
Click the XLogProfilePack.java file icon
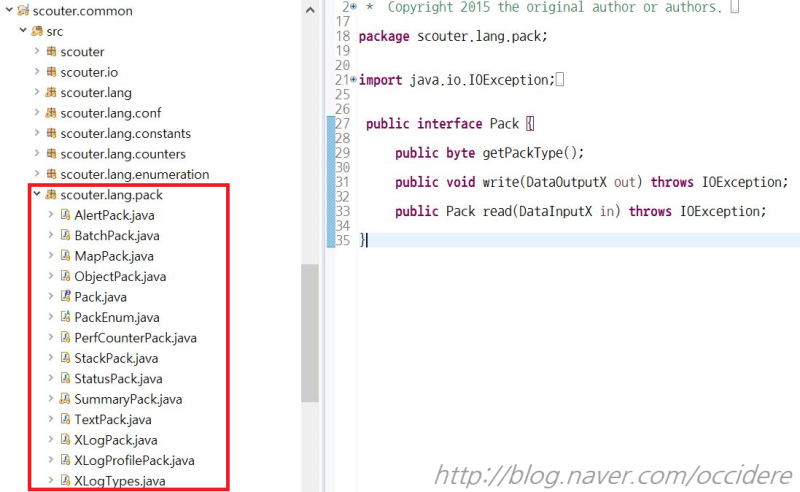tap(65, 459)
